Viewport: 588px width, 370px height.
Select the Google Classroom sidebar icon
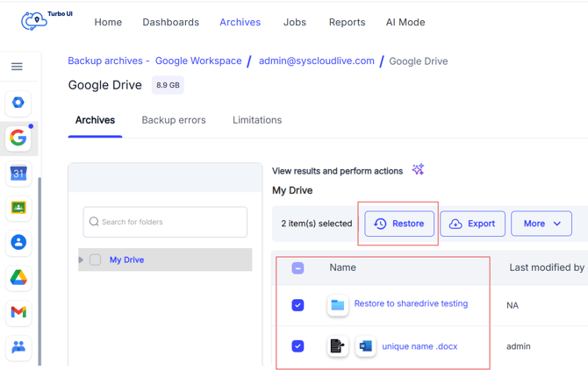coord(18,208)
